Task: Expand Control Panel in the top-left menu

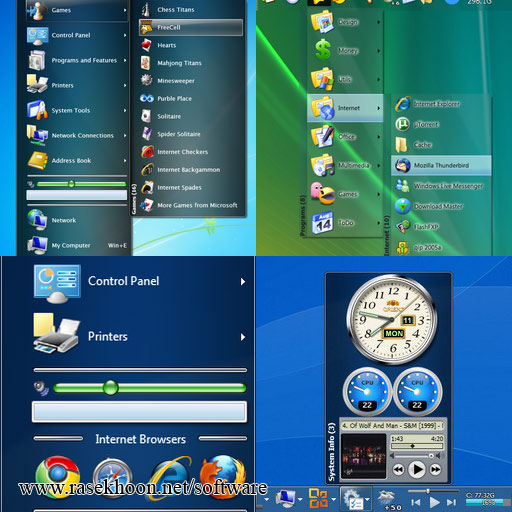Action: click(x=125, y=35)
